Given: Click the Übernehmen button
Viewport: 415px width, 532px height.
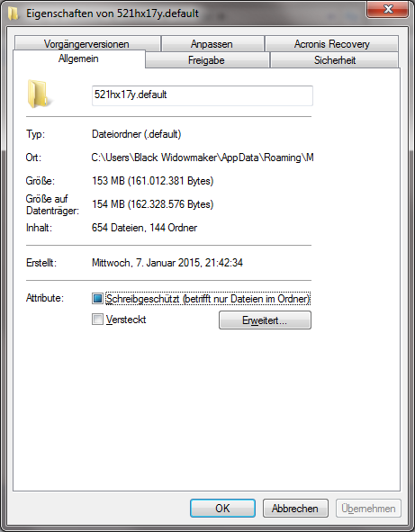Looking at the screenshot, I should (368, 508).
